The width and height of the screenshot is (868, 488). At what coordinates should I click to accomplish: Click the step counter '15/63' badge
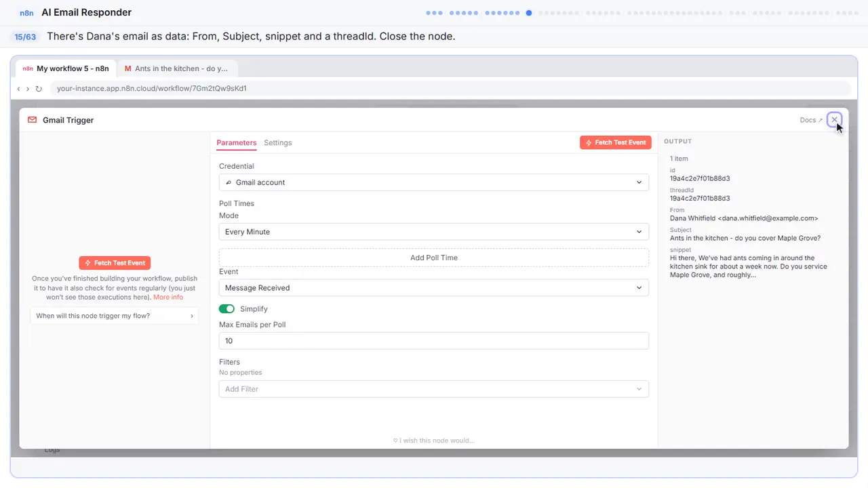(x=25, y=37)
